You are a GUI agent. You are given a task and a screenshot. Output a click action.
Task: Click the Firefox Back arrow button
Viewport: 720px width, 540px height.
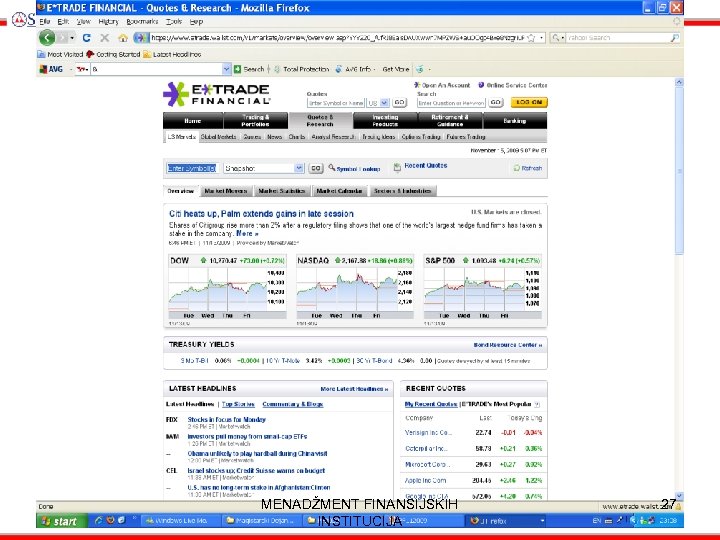[47, 38]
